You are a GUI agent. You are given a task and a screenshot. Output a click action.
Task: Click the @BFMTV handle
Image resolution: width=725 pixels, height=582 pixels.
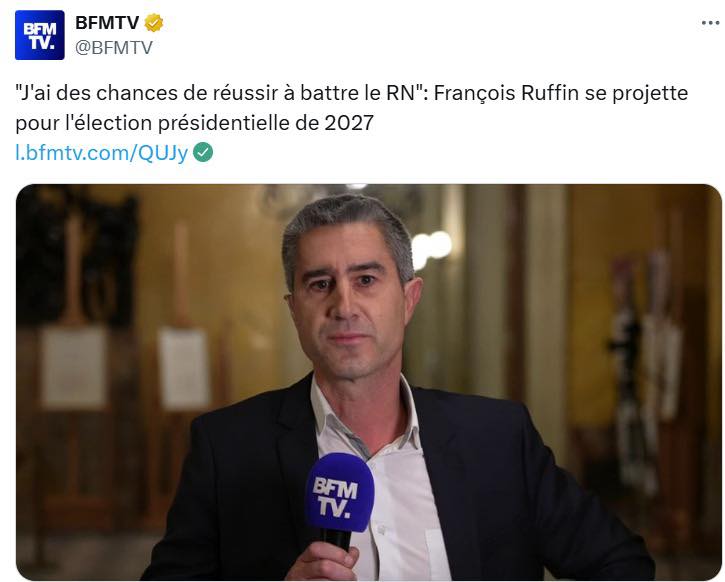point(114,47)
